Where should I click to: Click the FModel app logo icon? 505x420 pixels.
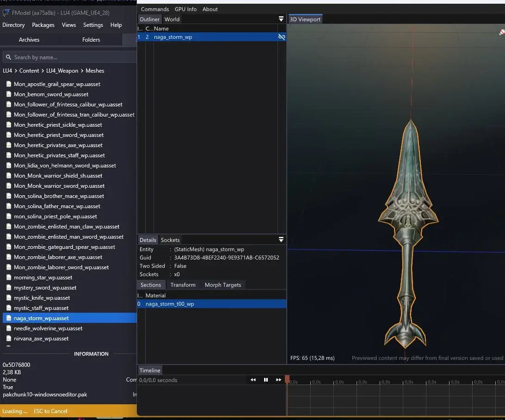click(x=6, y=13)
